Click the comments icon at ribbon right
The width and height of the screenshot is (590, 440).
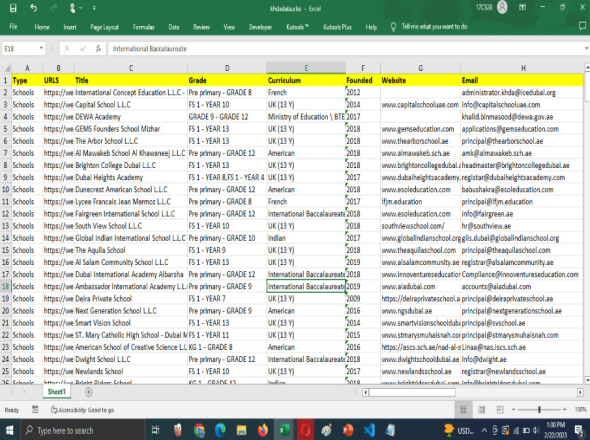[x=582, y=26]
